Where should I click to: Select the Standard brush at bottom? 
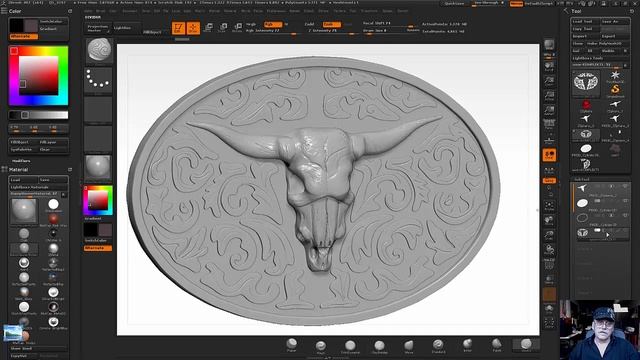[438, 346]
